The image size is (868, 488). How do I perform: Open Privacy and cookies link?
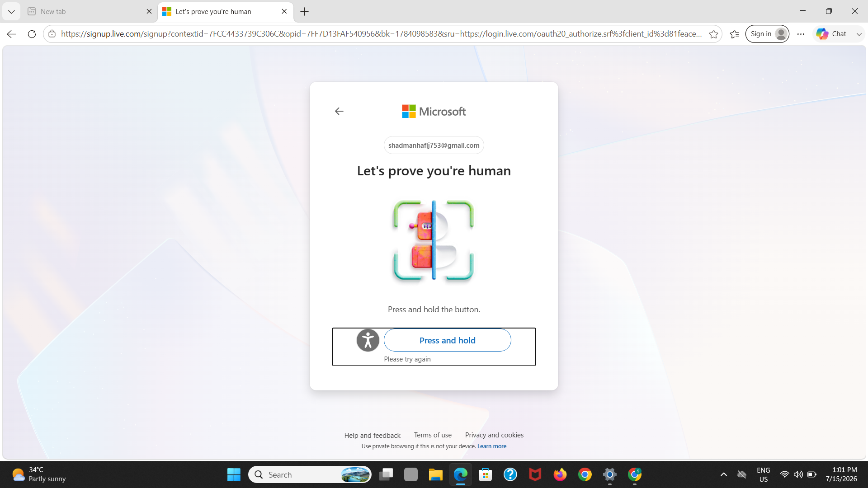494,435
